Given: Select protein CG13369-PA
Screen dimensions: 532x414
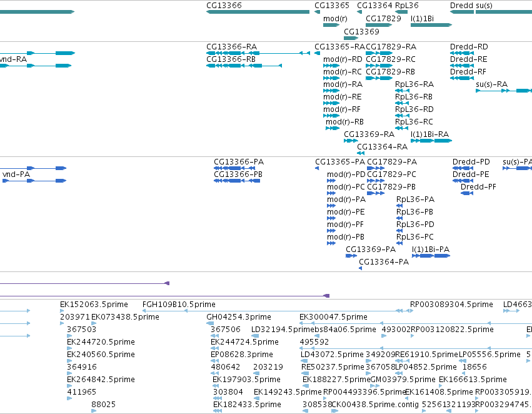Looking at the screenshot, I should pyautogui.click(x=371, y=250).
